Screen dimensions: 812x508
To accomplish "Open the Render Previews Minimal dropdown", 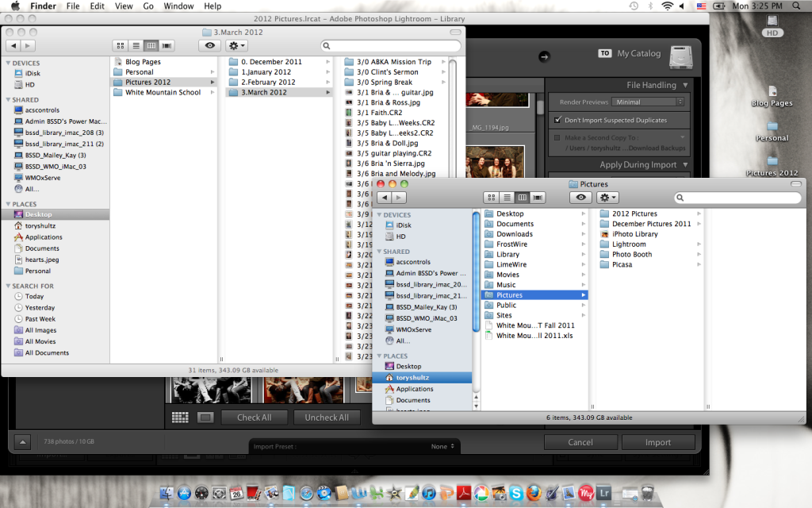I will pyautogui.click(x=648, y=102).
